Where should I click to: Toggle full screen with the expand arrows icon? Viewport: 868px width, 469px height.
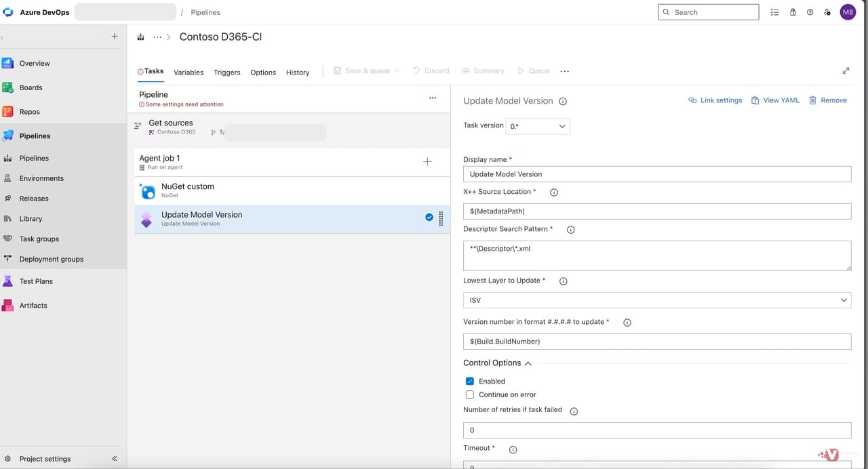846,70
